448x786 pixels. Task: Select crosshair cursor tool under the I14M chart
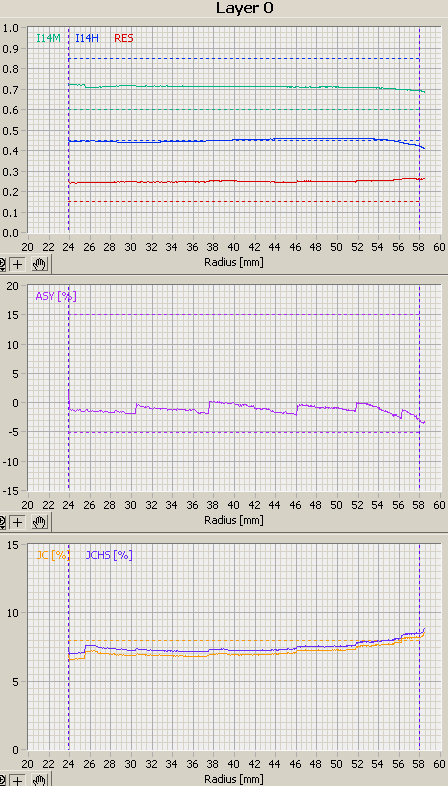(x=18, y=264)
